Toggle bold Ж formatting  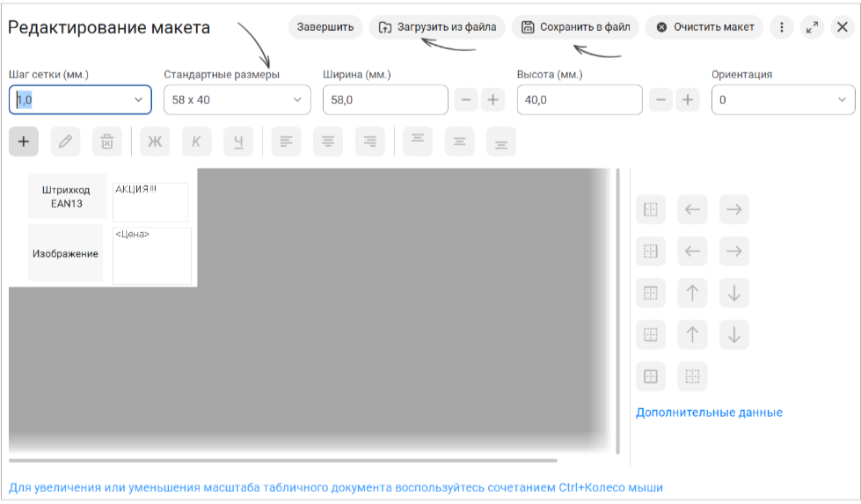[155, 142]
